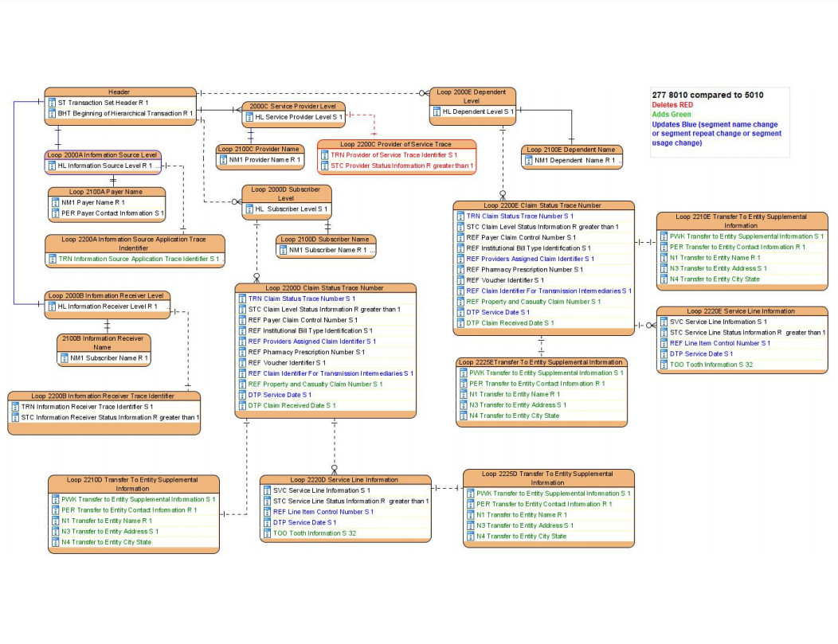Select the icon next to HL Information Source Level
Screen dimensions: 838x644
(x=52, y=166)
